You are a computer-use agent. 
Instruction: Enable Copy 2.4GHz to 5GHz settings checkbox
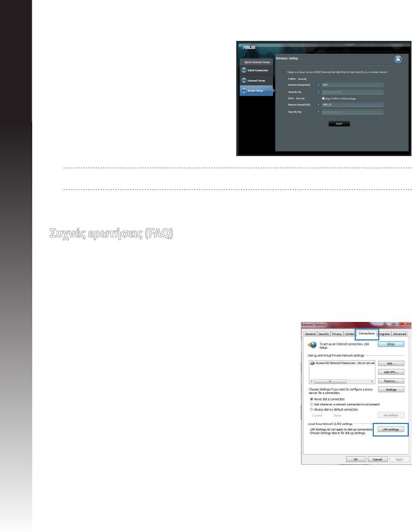click(x=323, y=99)
